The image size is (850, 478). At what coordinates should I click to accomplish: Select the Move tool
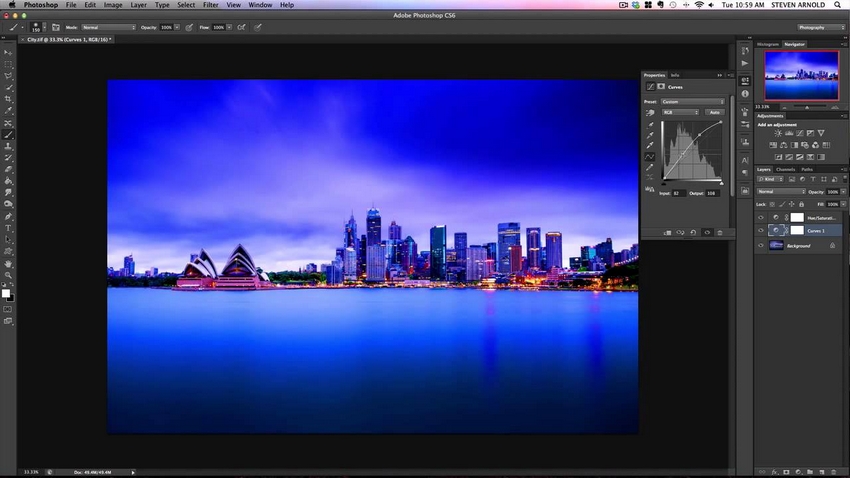click(x=8, y=53)
